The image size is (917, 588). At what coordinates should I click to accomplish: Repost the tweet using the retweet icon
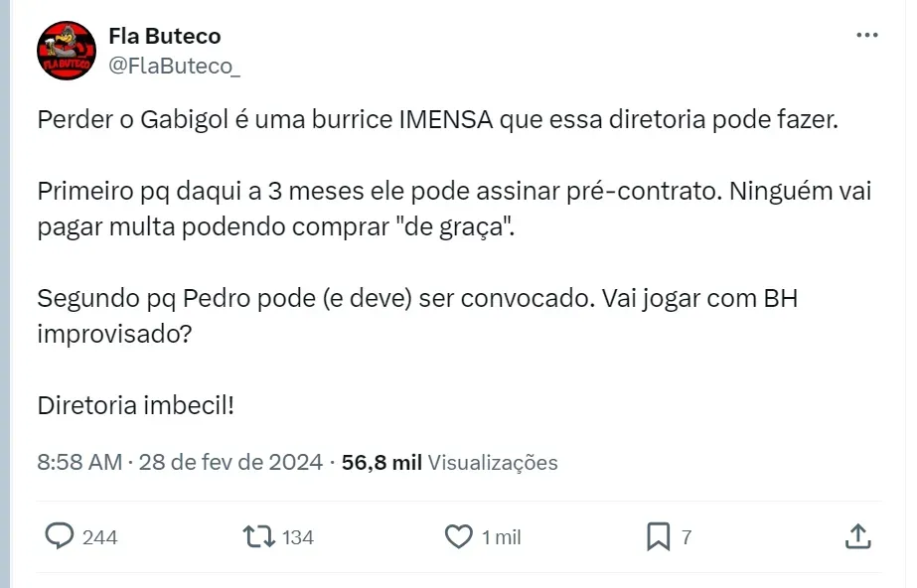click(259, 537)
